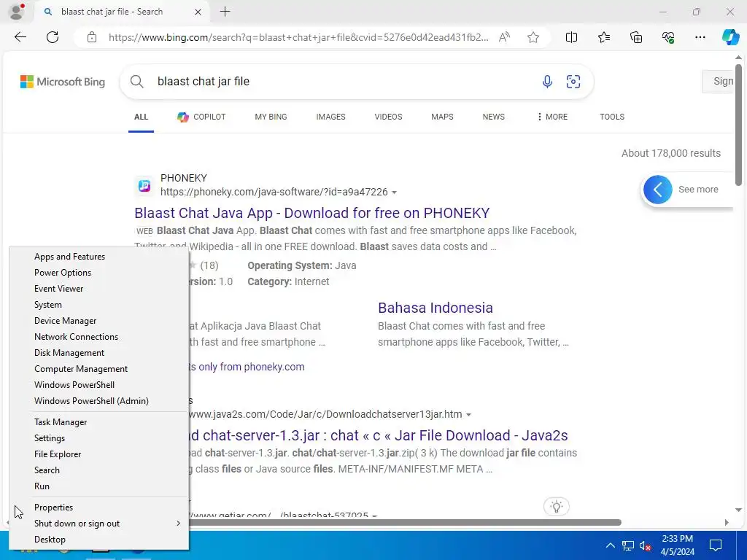
Task: Click the Microsoft Bing logo
Action: point(63,82)
